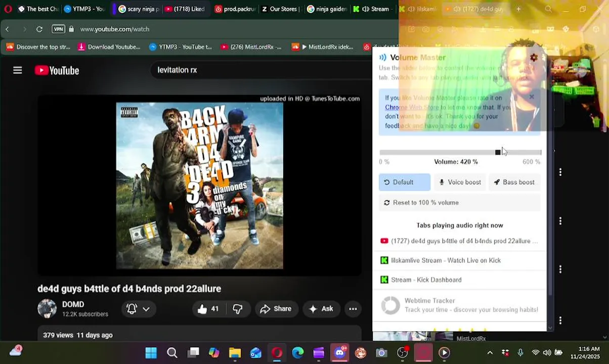609x364 pixels.
Task: Go back in browser history
Action: point(8,29)
